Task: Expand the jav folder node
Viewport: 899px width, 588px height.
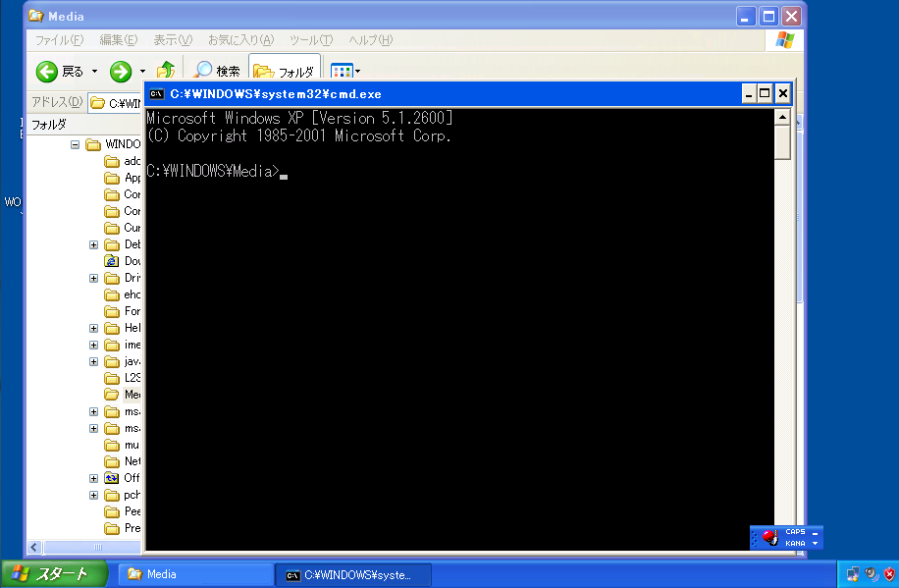Action: point(93,361)
